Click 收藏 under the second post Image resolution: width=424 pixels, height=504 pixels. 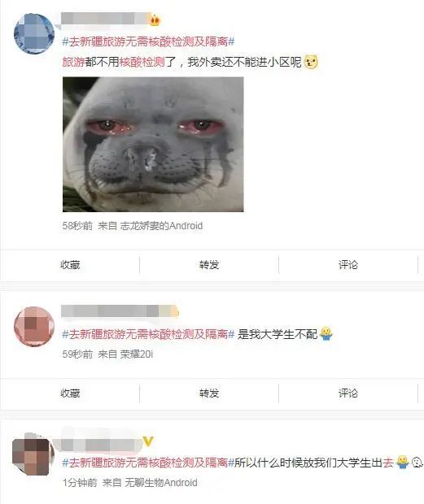[70, 393]
